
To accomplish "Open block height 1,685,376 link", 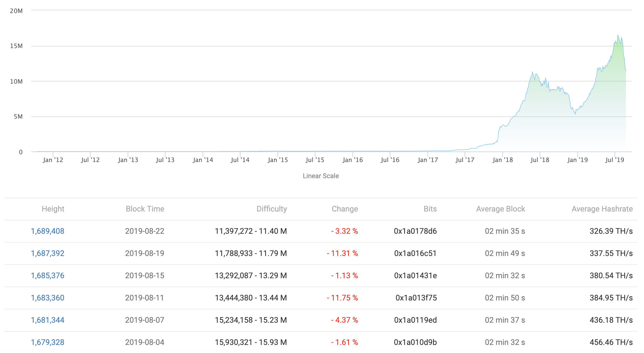I will pyautogui.click(x=47, y=275).
